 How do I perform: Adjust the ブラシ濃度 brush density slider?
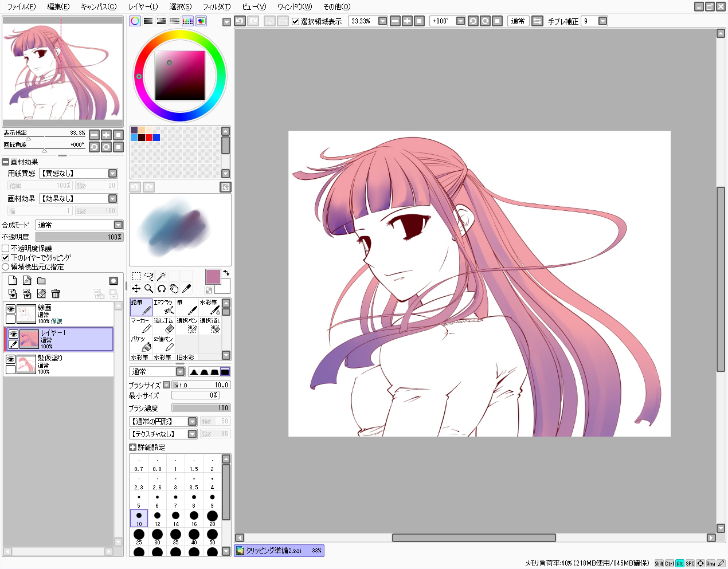(x=201, y=407)
